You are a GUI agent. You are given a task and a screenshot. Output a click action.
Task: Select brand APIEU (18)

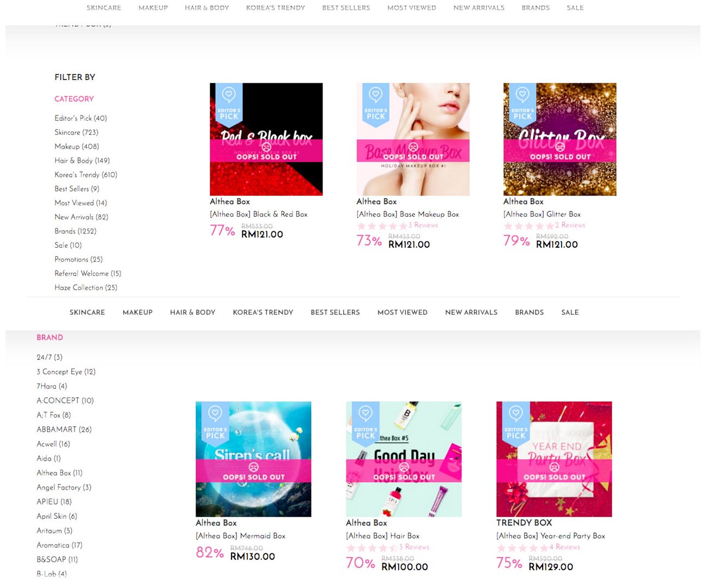54,501
